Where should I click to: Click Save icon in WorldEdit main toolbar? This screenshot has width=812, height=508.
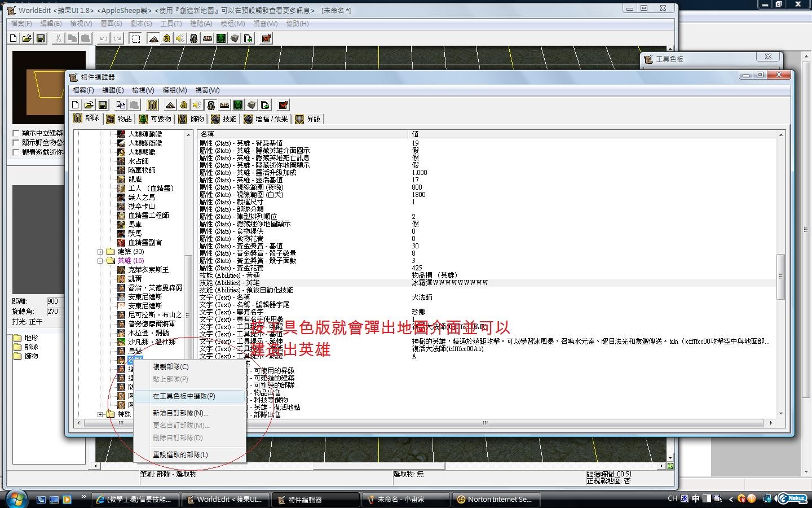40,38
